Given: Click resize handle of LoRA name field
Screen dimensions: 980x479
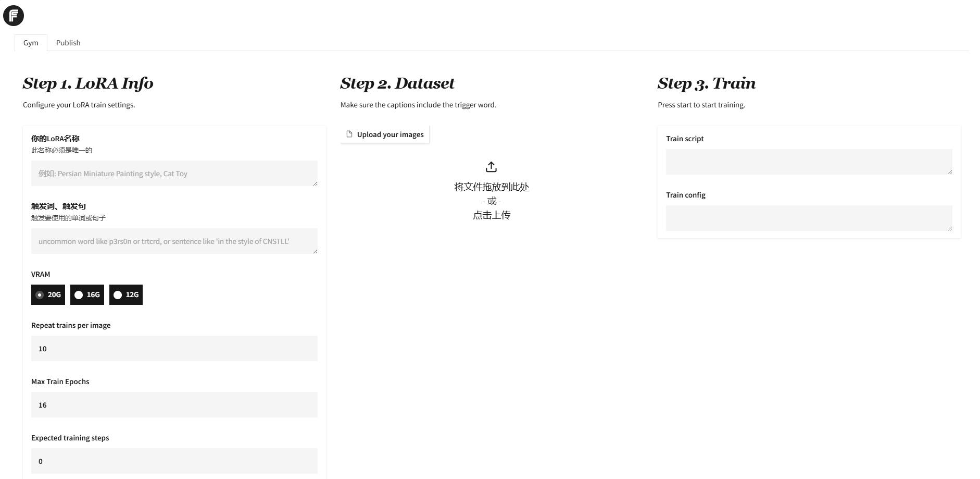Looking at the screenshot, I should coord(315,183).
